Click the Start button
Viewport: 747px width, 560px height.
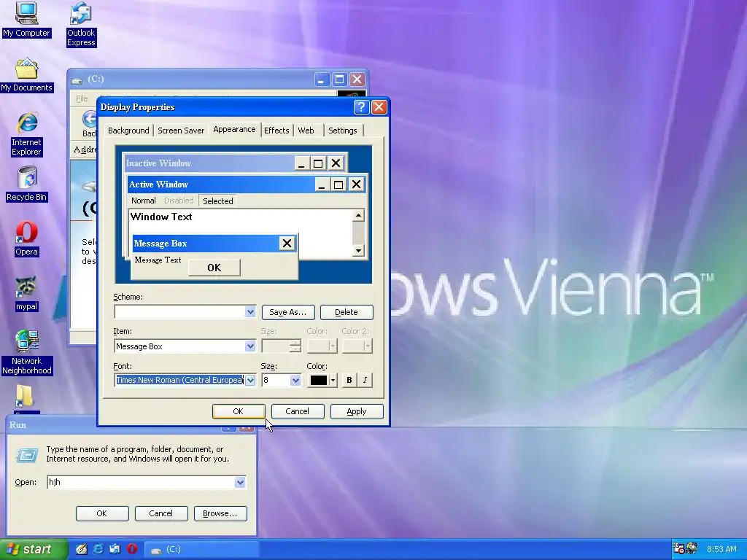(34, 549)
